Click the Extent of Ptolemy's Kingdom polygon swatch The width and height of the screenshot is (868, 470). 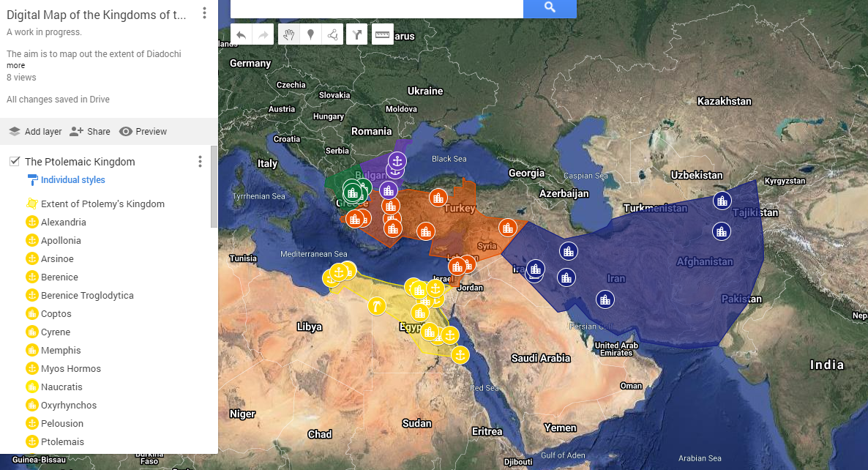(32, 204)
